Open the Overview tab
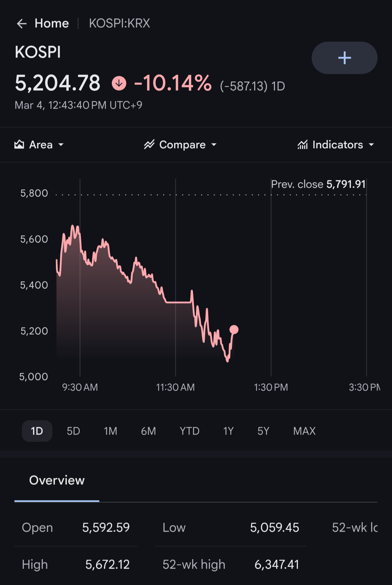392x585 pixels. [x=57, y=480]
